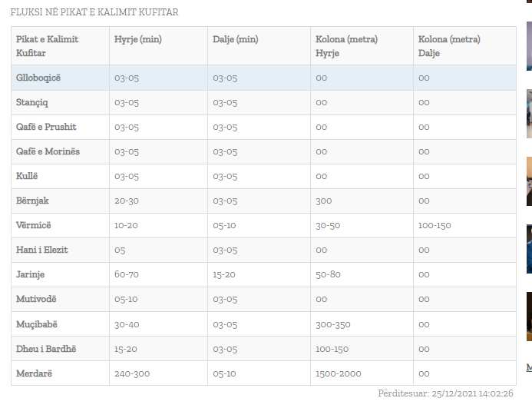Select the Bërnjak row name

[32, 201]
